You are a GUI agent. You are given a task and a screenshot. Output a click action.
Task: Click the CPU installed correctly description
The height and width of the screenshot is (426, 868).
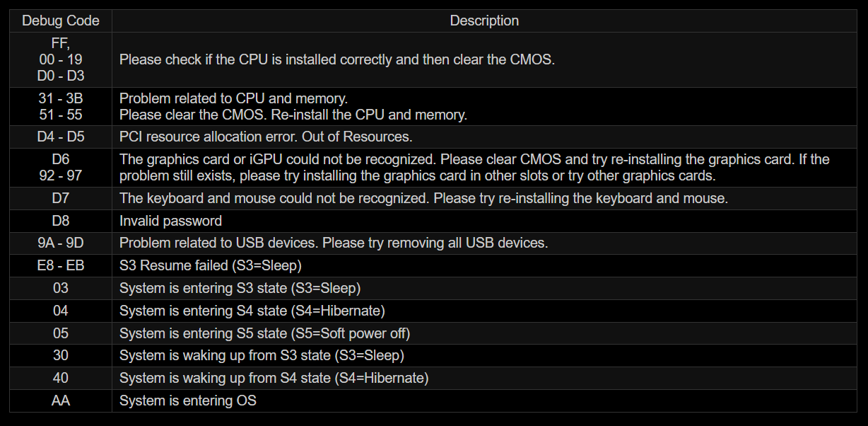coord(337,59)
